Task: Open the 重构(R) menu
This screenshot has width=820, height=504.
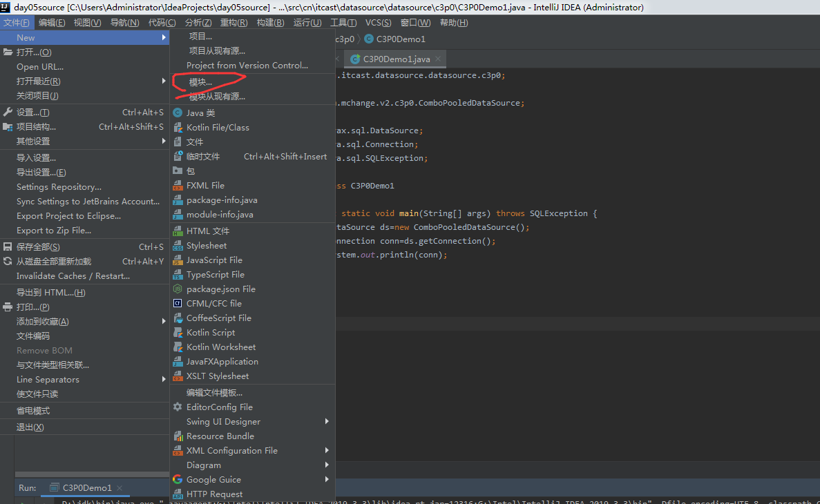Action: coord(233,23)
